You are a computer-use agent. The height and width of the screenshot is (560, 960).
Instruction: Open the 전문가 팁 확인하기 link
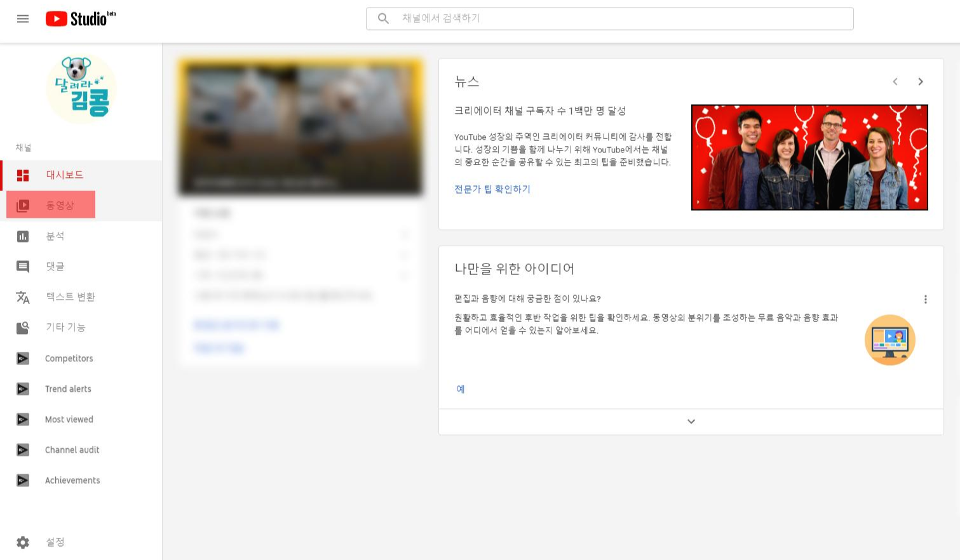tap(492, 189)
